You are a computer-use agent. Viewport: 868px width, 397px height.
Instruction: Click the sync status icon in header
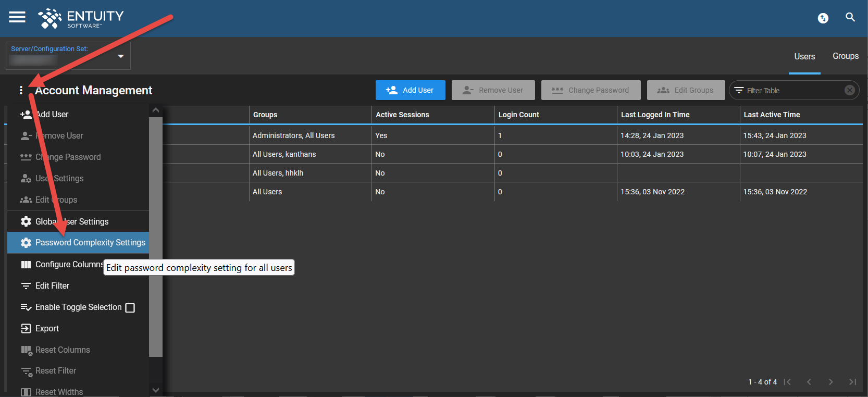823,18
